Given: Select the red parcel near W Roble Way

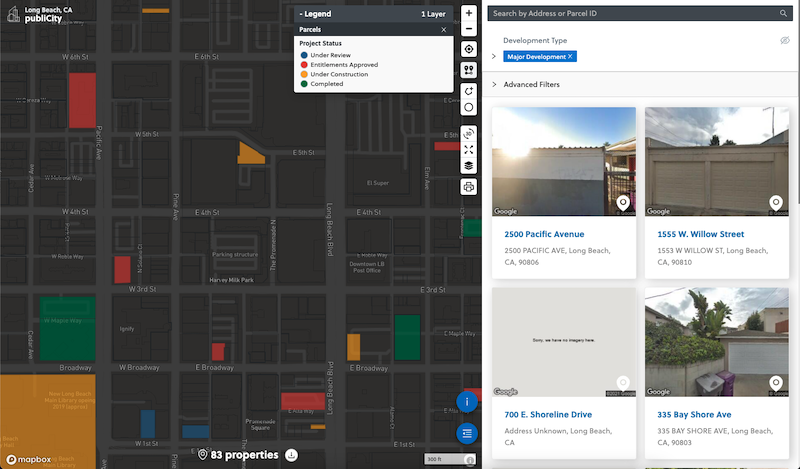Looking at the screenshot, I should pos(122,269).
